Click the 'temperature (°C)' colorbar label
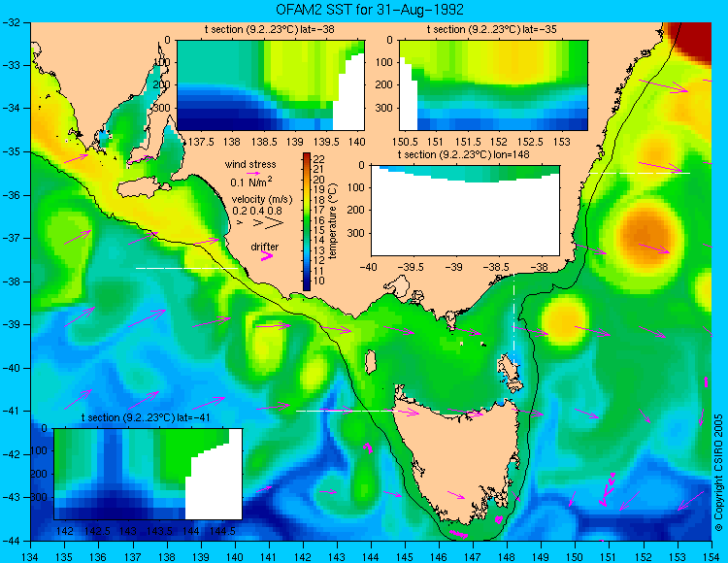The width and height of the screenshot is (728, 563). tap(332, 221)
